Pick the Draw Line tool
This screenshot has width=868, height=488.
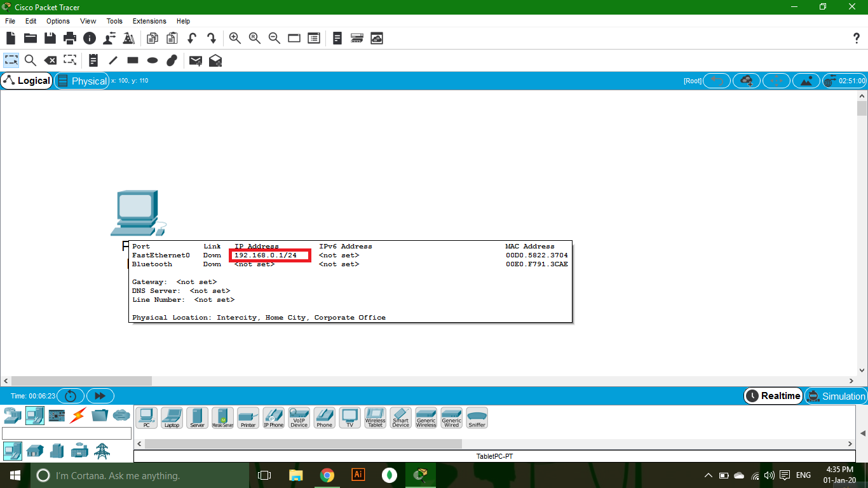click(x=113, y=60)
